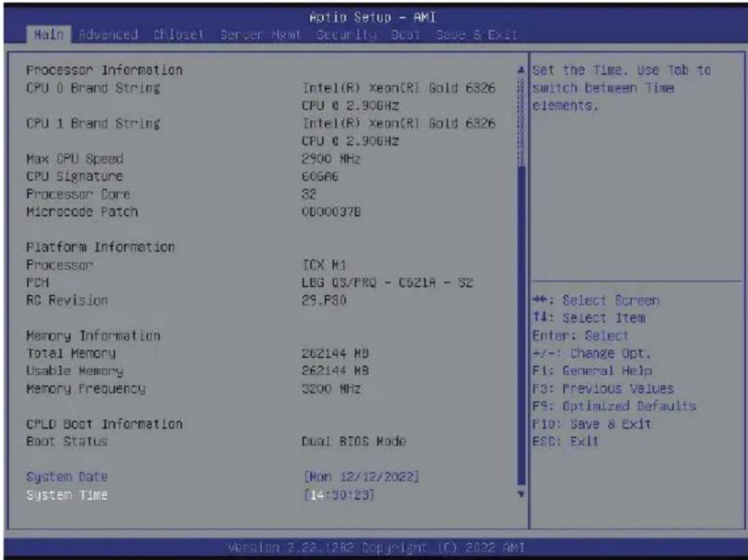The width and height of the screenshot is (748, 560).
Task: Open the Save & Exit tab
Action: (476, 34)
